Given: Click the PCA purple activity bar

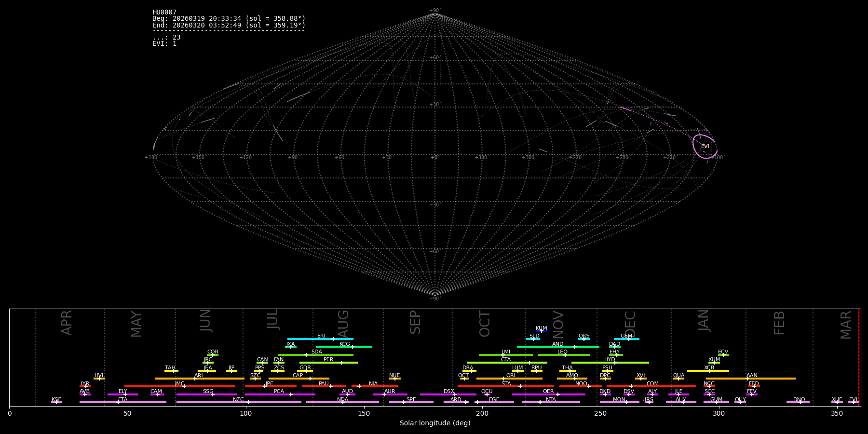Looking at the screenshot, I should (280, 394).
